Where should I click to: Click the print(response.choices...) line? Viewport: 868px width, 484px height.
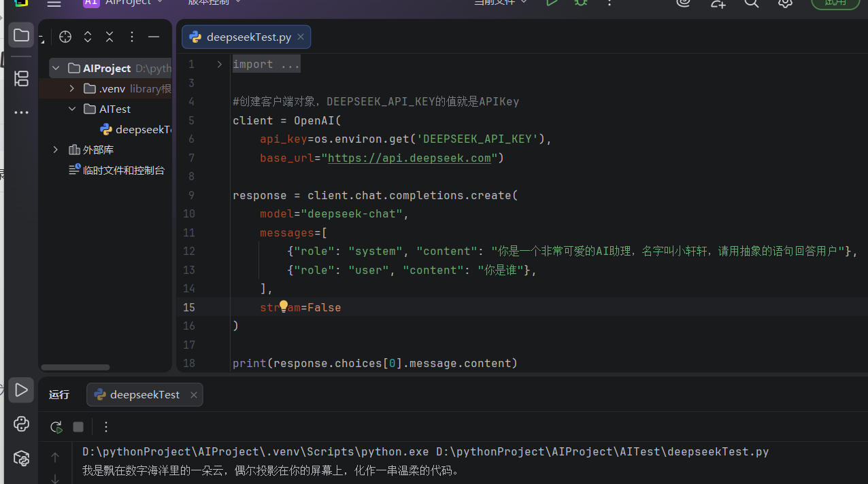[x=375, y=363]
